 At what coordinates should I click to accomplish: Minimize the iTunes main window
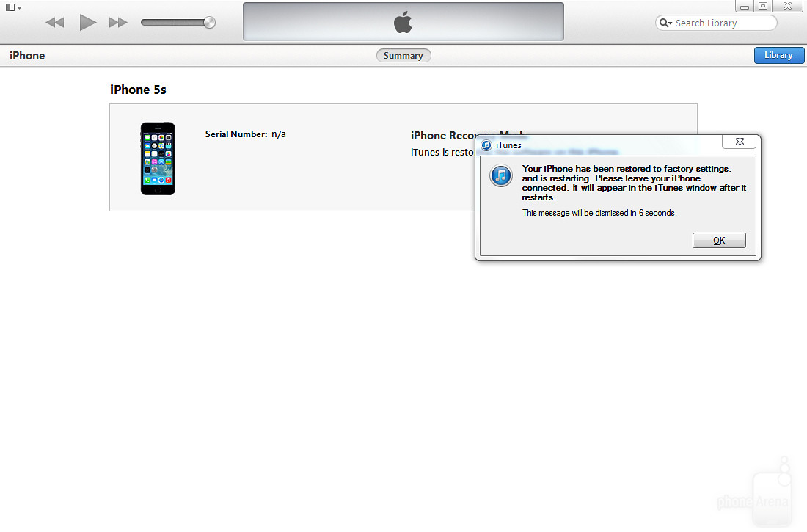pos(744,6)
